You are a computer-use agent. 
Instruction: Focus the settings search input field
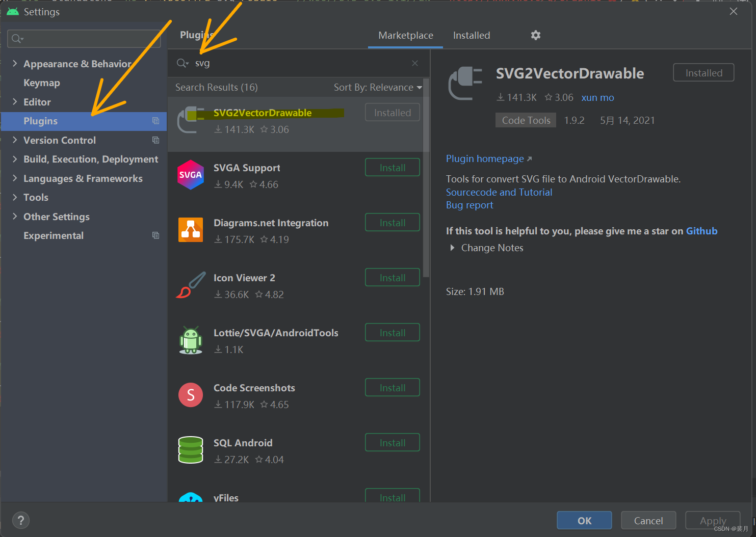[84, 39]
